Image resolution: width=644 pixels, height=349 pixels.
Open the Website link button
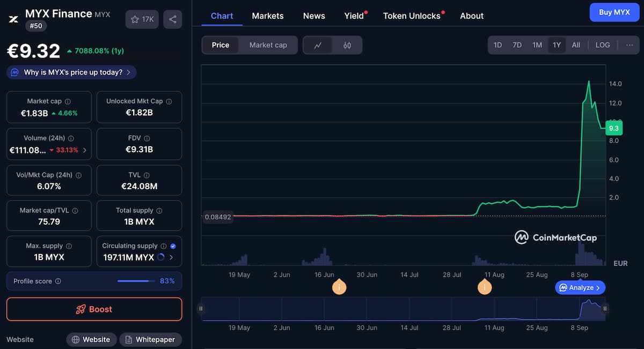coord(91,339)
